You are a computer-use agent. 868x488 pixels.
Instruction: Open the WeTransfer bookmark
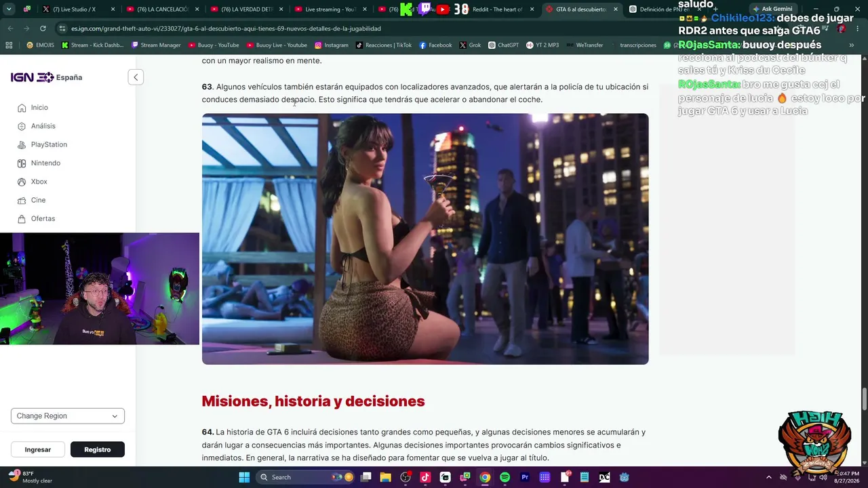point(585,45)
